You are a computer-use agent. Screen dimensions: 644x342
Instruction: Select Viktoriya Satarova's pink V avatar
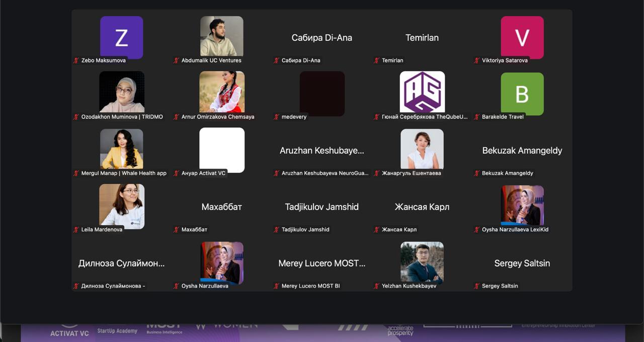tap(522, 37)
